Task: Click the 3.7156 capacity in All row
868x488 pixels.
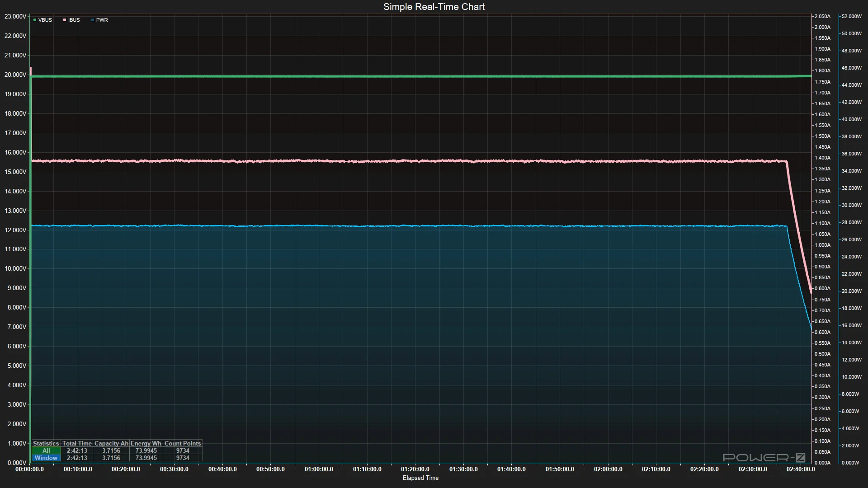Action: [111, 450]
